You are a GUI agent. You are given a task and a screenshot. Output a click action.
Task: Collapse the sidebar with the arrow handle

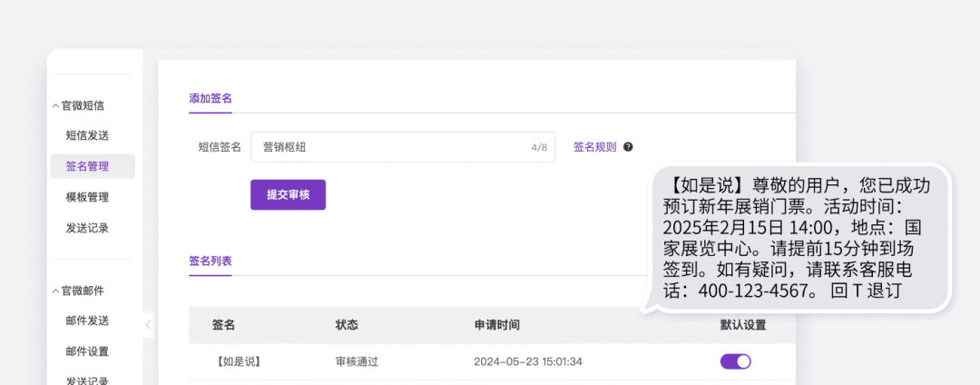tap(148, 324)
